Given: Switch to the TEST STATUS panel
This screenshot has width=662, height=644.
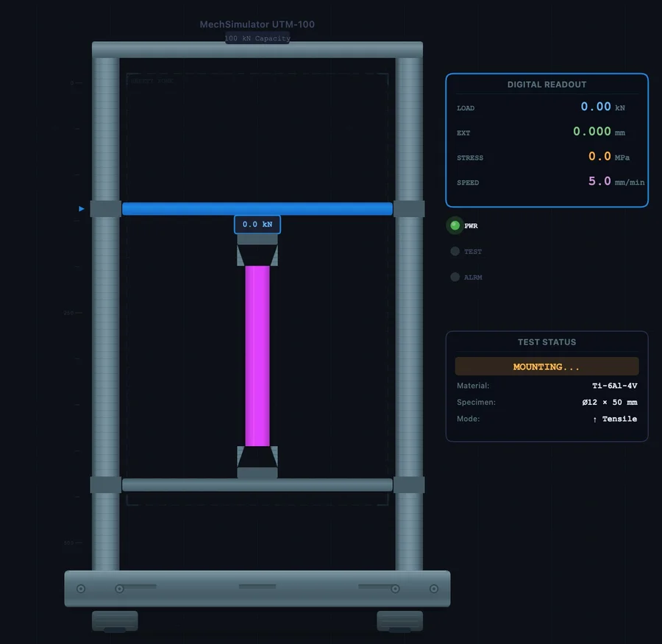Looking at the screenshot, I should 547,342.
